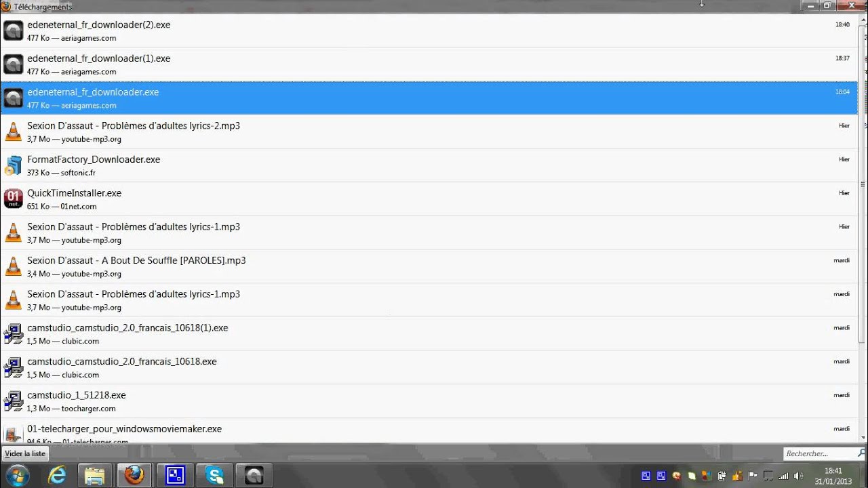Screen dimensions: 868x488
Task: Click the 01net icon of QuickTimeInstaller.exe
Action: point(14,199)
